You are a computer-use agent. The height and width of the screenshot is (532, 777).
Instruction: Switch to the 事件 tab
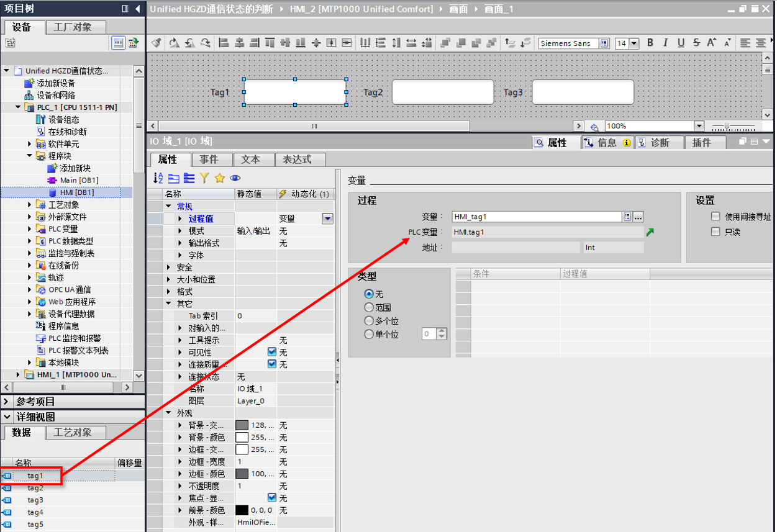click(209, 160)
